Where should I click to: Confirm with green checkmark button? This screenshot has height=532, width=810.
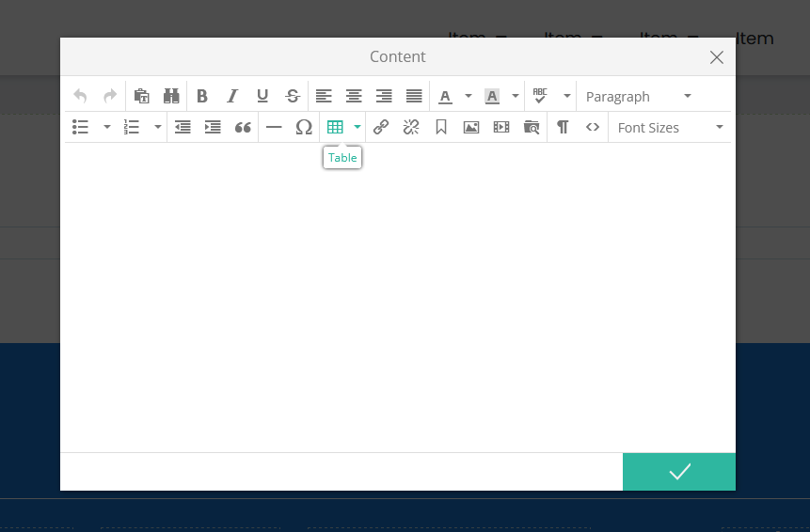679,472
